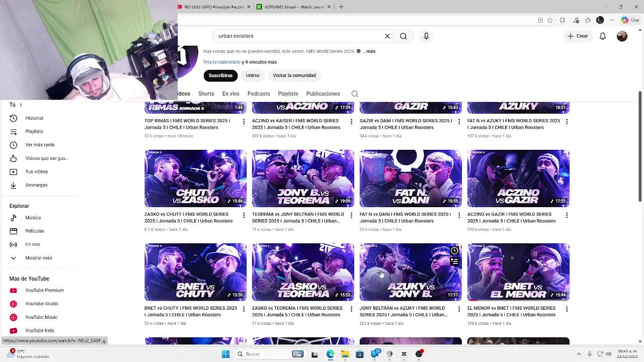This screenshot has height=362, width=644.
Task: Open the Windows Start menu
Action: pos(225,354)
